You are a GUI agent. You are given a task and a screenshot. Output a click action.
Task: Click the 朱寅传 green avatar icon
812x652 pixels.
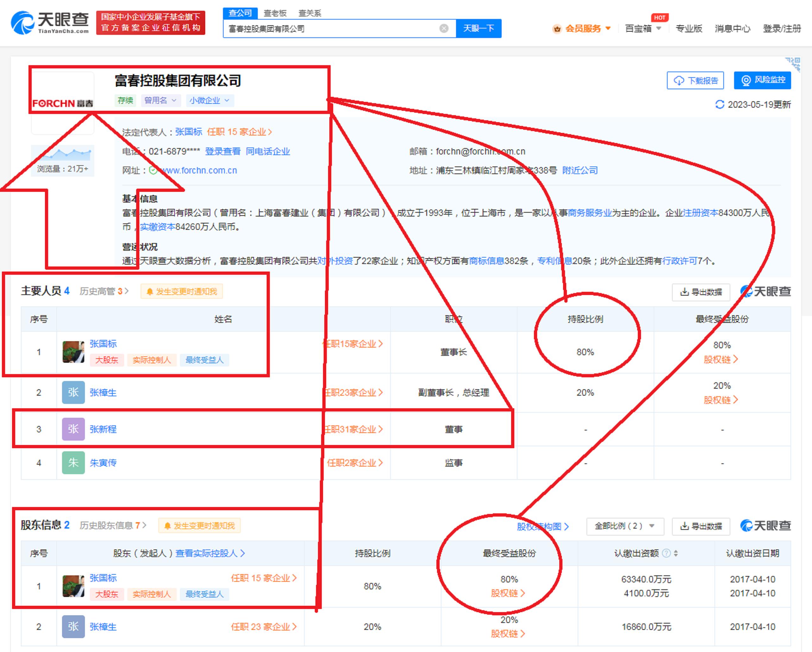[x=73, y=463]
